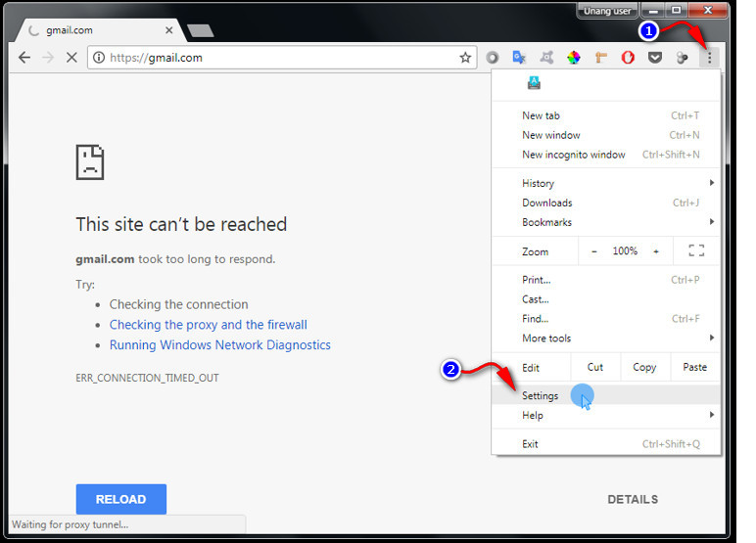
Task: Choose New tab from the menu
Action: coord(606,115)
